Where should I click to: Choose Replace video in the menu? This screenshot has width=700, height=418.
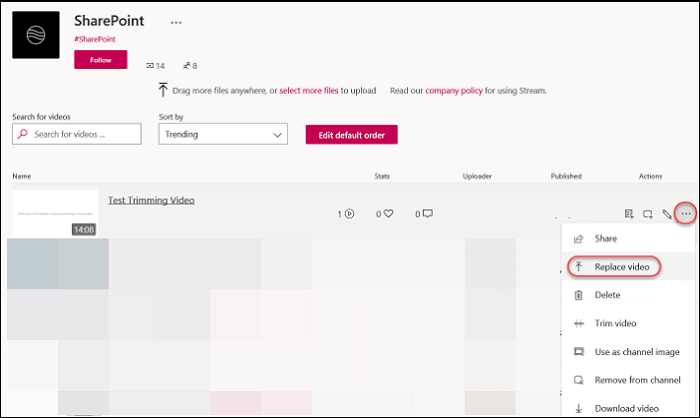[628, 267]
